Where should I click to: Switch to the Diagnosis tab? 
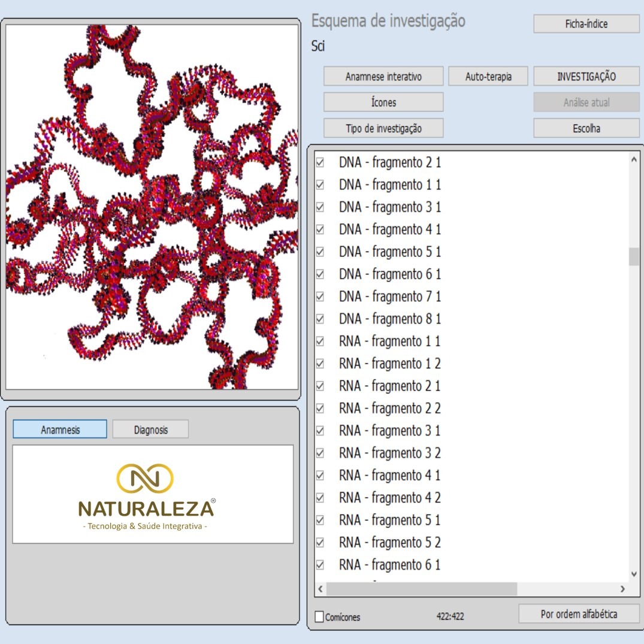pyautogui.click(x=150, y=430)
